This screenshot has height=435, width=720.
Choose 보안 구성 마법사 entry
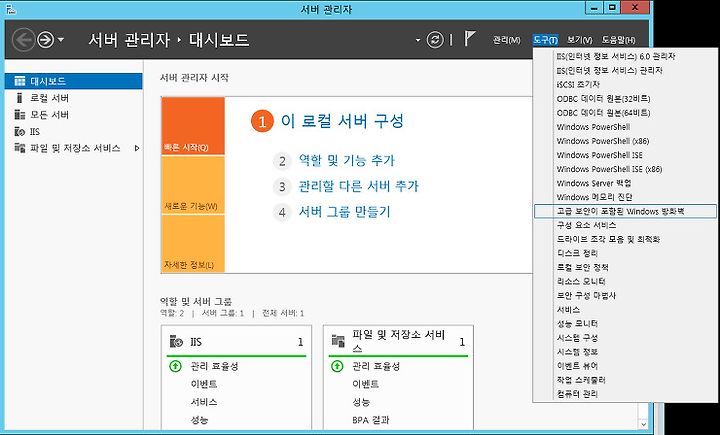click(x=625, y=295)
